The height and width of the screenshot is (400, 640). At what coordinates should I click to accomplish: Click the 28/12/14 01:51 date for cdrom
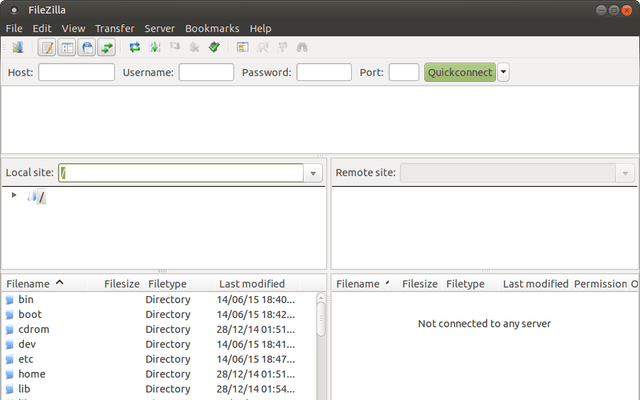(x=256, y=330)
